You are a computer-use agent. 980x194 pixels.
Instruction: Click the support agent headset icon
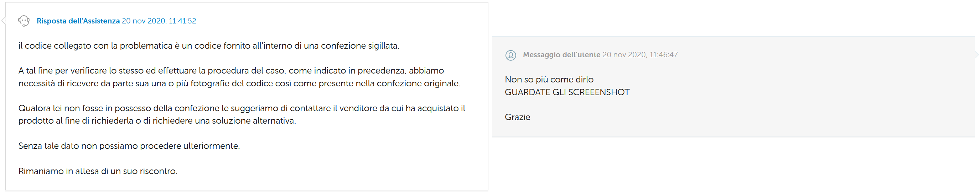click(x=24, y=21)
